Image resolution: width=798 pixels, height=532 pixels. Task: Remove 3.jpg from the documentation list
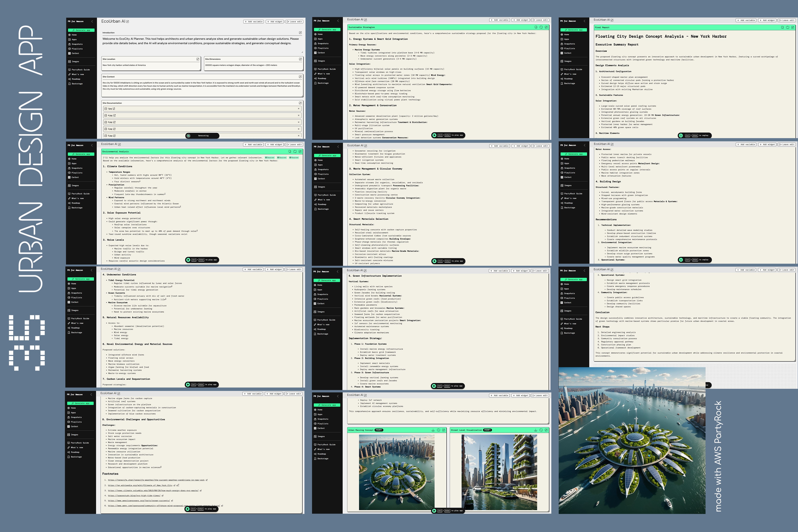pos(299,122)
